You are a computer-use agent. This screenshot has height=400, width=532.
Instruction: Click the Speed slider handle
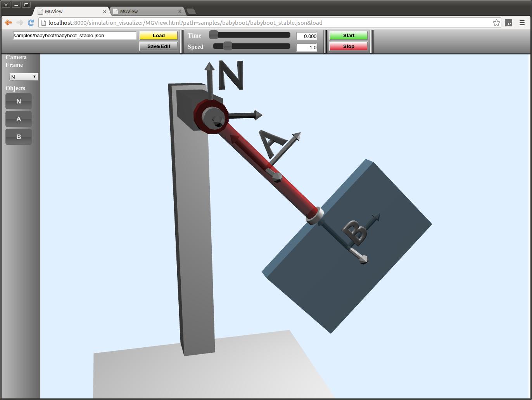pyautogui.click(x=228, y=46)
